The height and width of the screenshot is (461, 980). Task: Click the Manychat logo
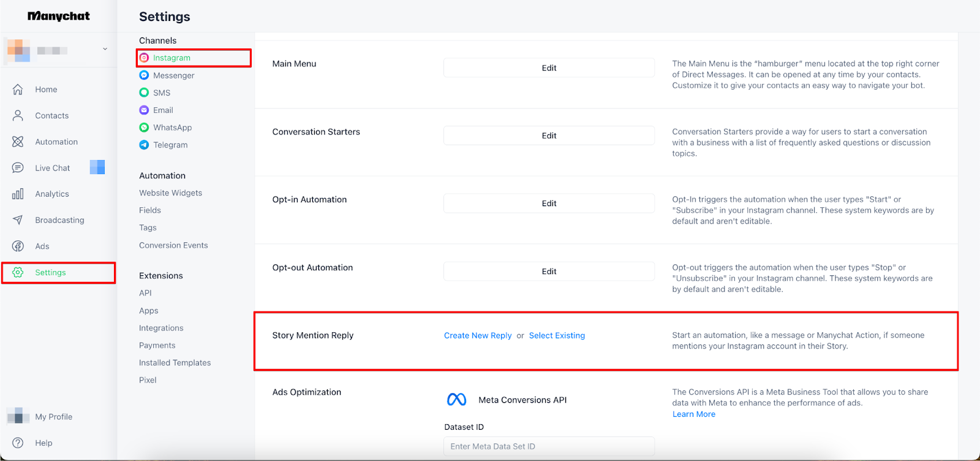coord(59,16)
